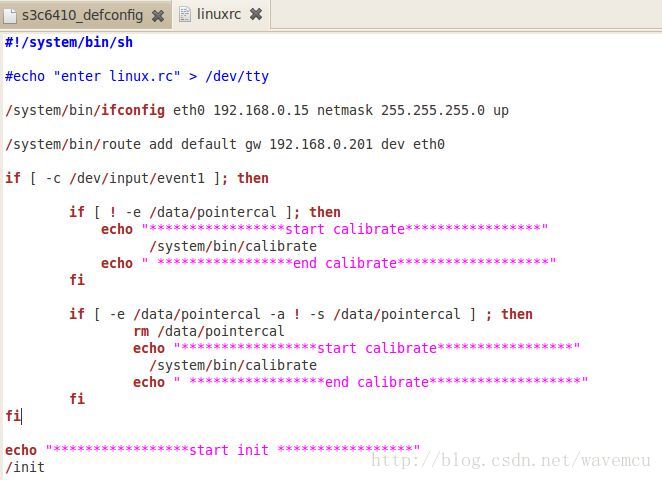Click /dev/input/event1 in the if condition
The height and width of the screenshot is (480, 662).
(137, 178)
